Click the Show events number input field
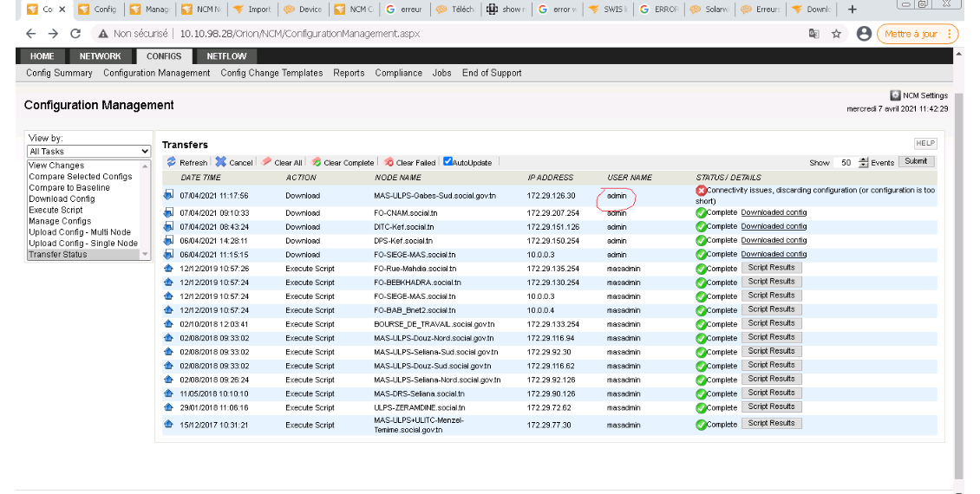Screen dimensions: 980x494 click(846, 162)
